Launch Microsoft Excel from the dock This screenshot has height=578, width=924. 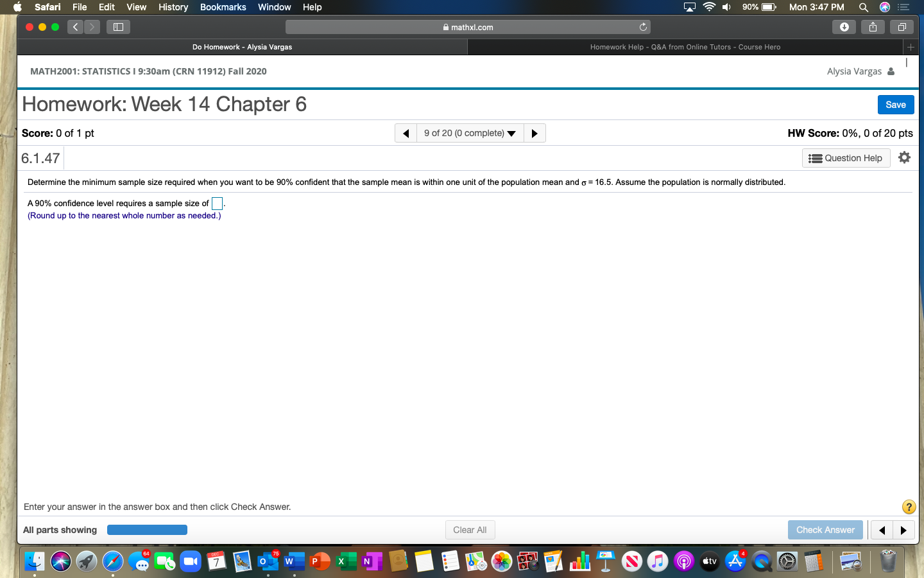[346, 561]
